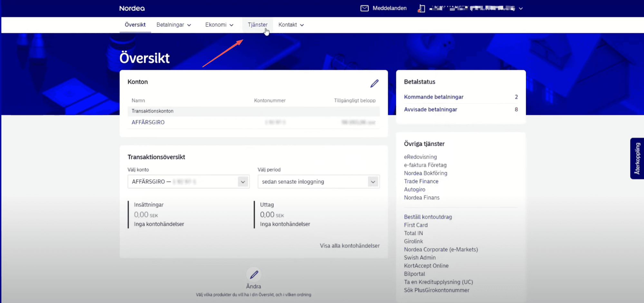Screen dimensions: 644x303
Task: Open Swish Admin link
Action: [x=420, y=258]
